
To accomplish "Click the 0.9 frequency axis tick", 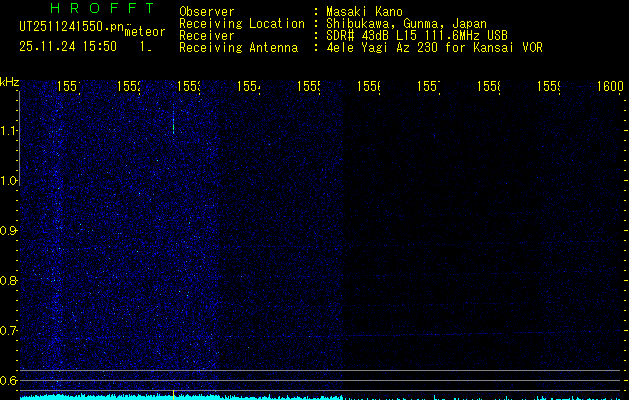I will [x=9, y=231].
